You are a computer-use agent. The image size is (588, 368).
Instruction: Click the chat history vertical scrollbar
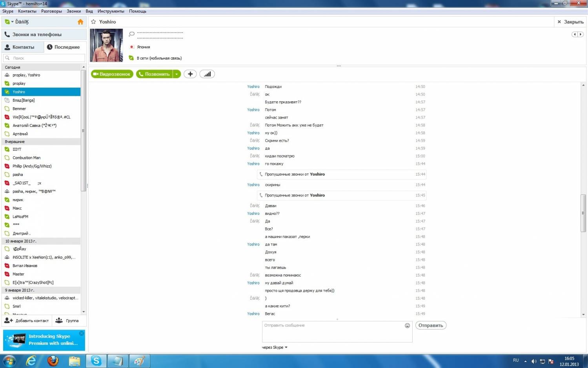pos(583,213)
